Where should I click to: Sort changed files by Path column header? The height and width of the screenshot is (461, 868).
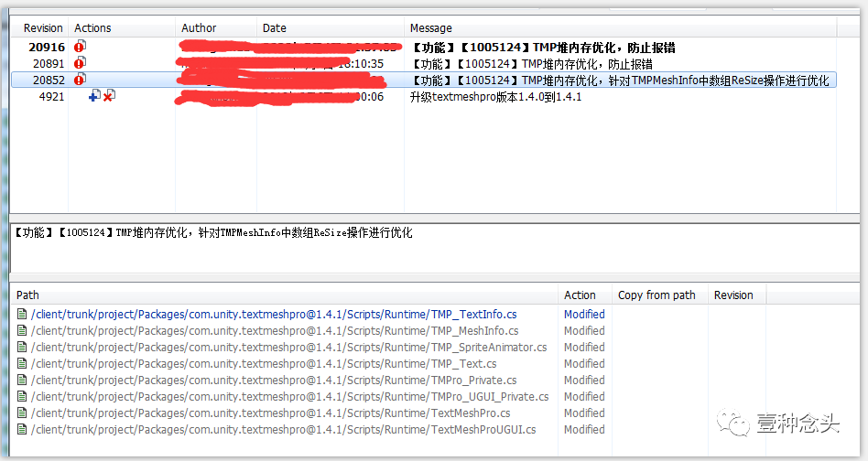285,295
